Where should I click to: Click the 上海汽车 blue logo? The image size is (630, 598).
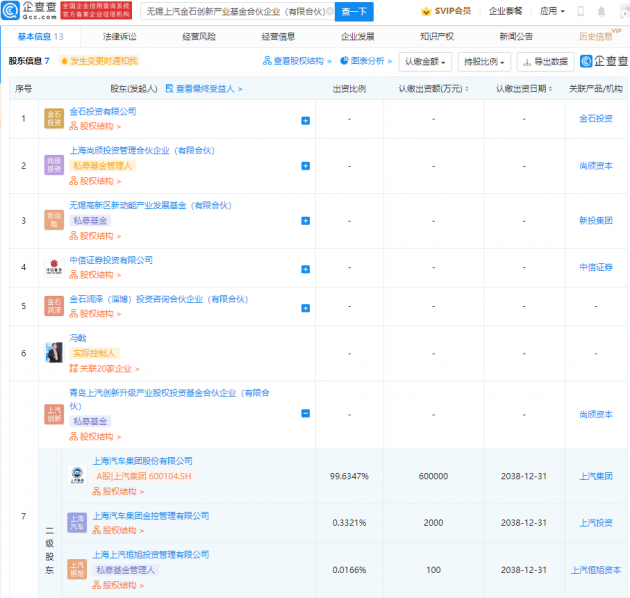coord(77,522)
